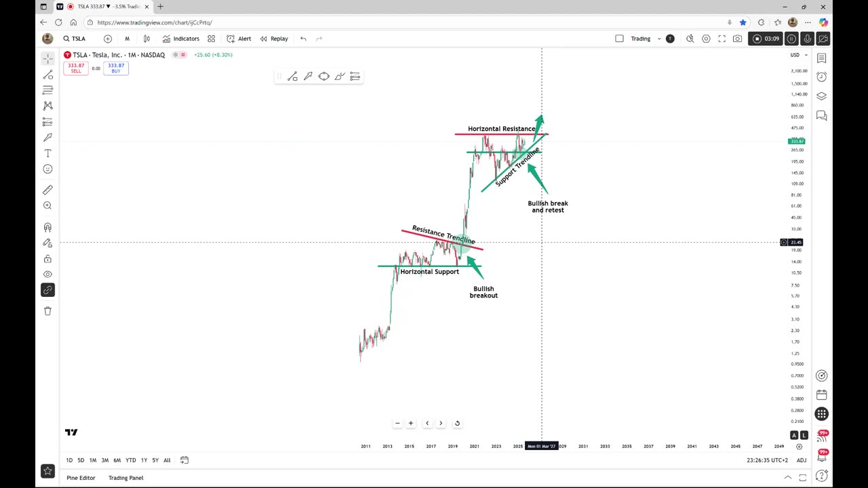Open forecasting and measurement tools in left sidebar

[47, 122]
